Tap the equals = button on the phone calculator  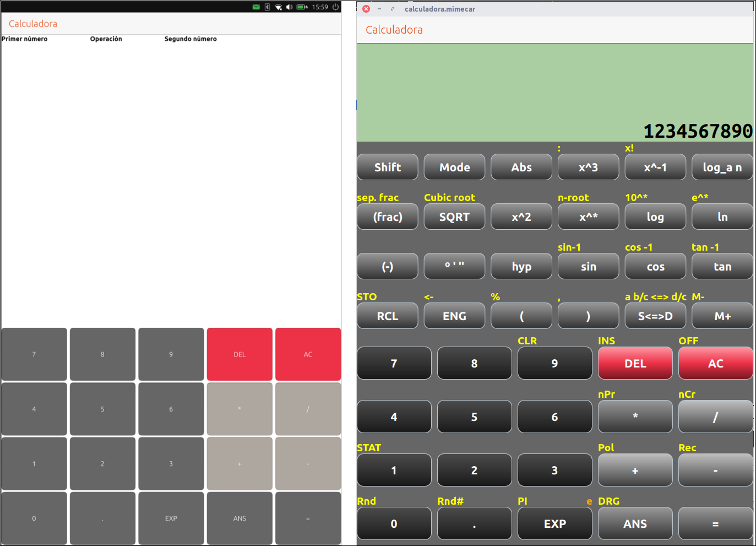coord(308,518)
